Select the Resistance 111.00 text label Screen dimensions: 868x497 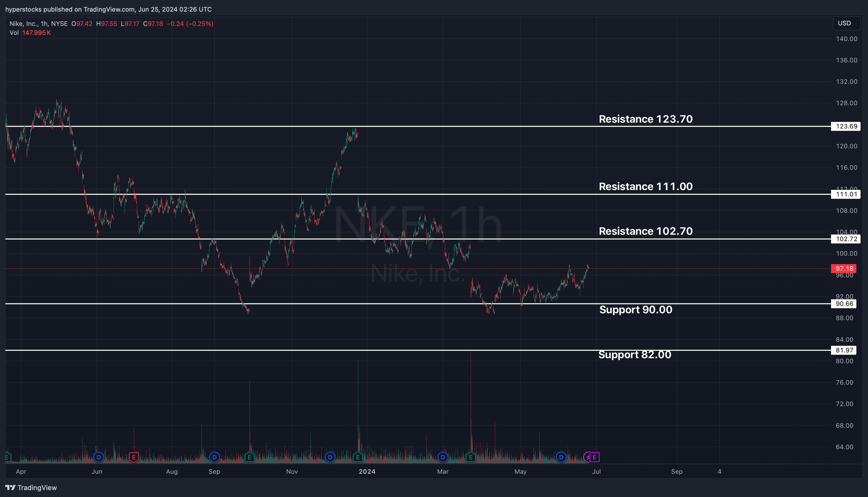click(645, 187)
